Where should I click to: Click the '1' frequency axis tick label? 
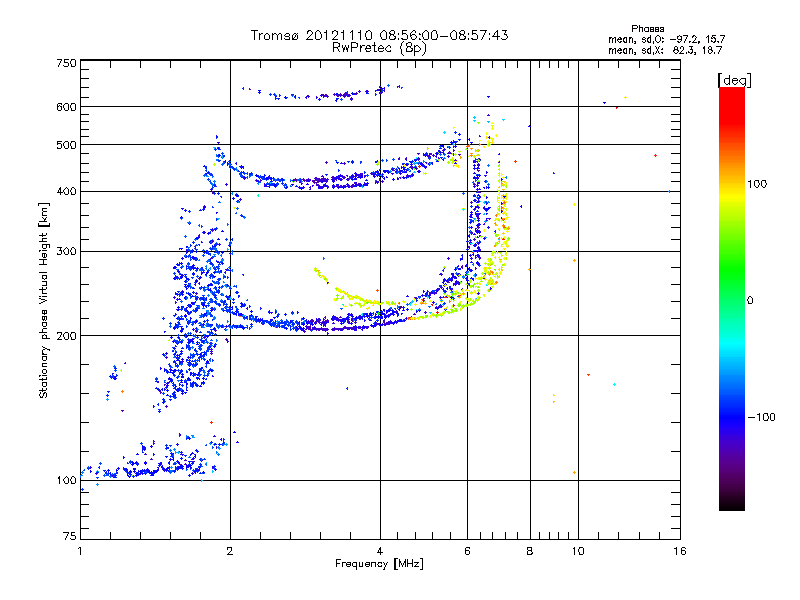[x=80, y=551]
